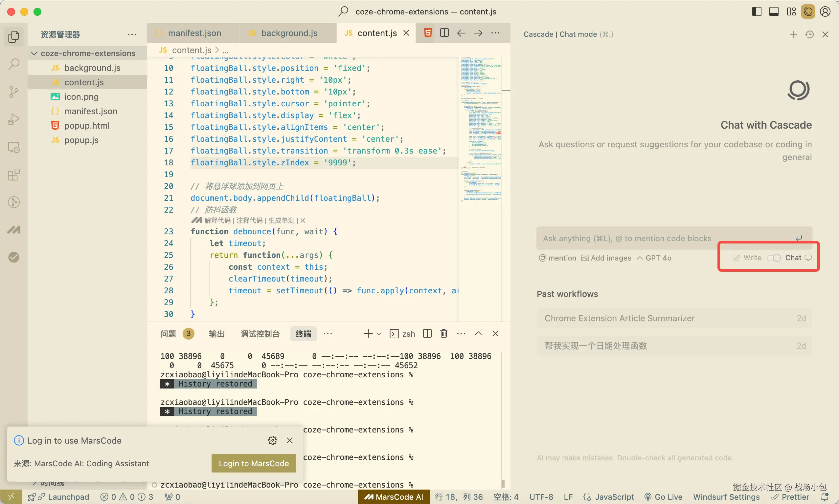Screen dimensions: 839x504
Task: Switch to the 输出 panel tab
Action: [x=216, y=334]
